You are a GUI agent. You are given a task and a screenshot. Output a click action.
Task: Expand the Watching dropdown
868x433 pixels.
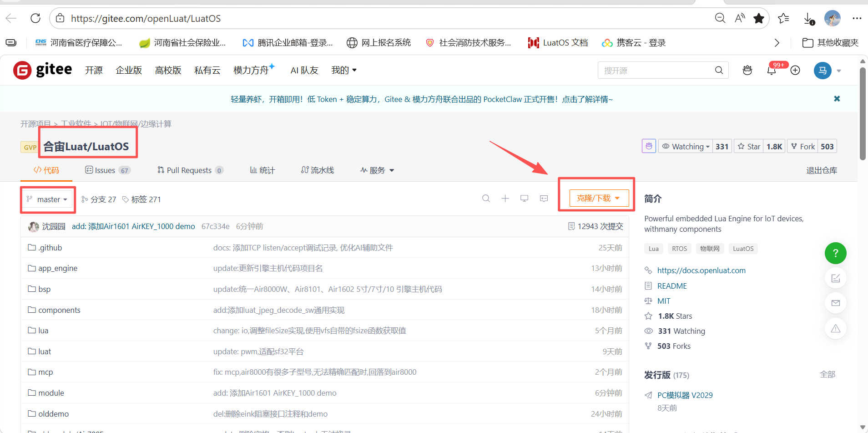[x=686, y=146]
